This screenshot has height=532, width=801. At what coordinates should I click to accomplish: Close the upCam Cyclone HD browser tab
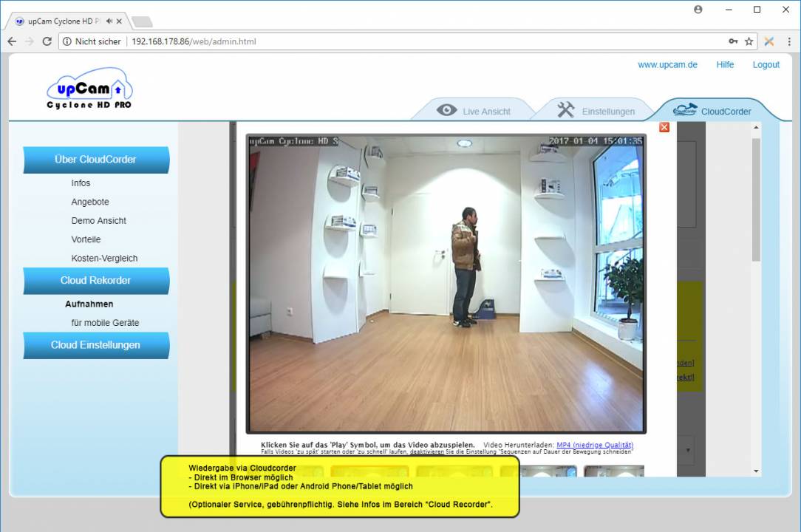coord(119,21)
